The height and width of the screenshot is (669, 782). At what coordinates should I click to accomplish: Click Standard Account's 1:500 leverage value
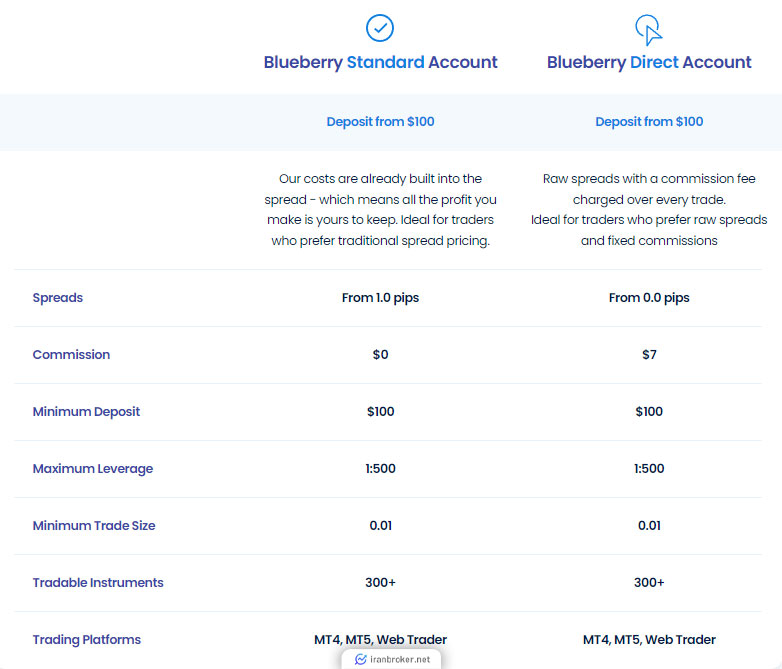tap(381, 468)
